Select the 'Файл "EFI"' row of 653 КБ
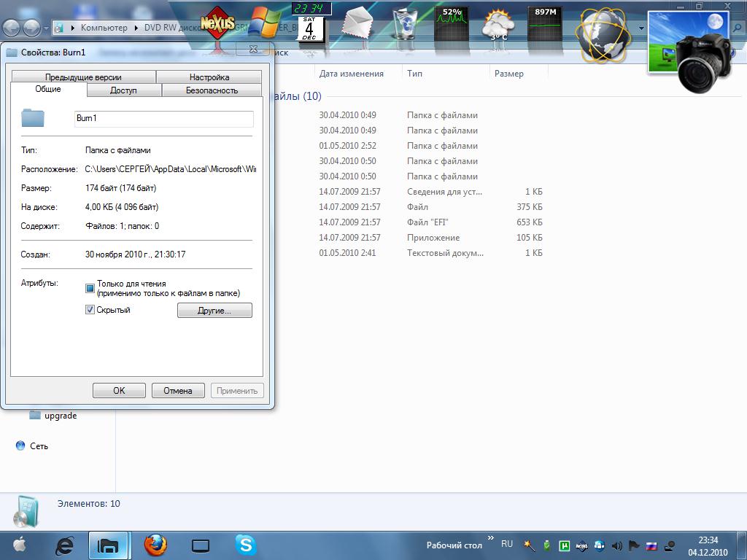The image size is (747, 560). [410, 222]
